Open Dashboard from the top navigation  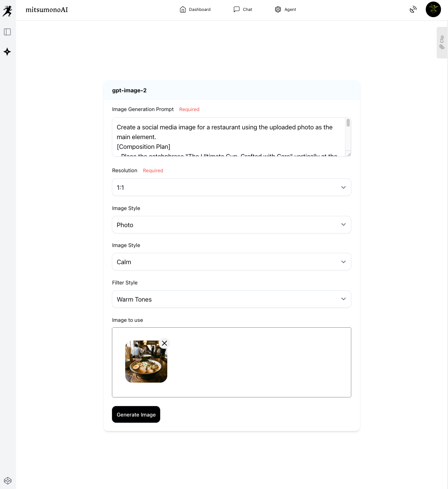tap(195, 9)
